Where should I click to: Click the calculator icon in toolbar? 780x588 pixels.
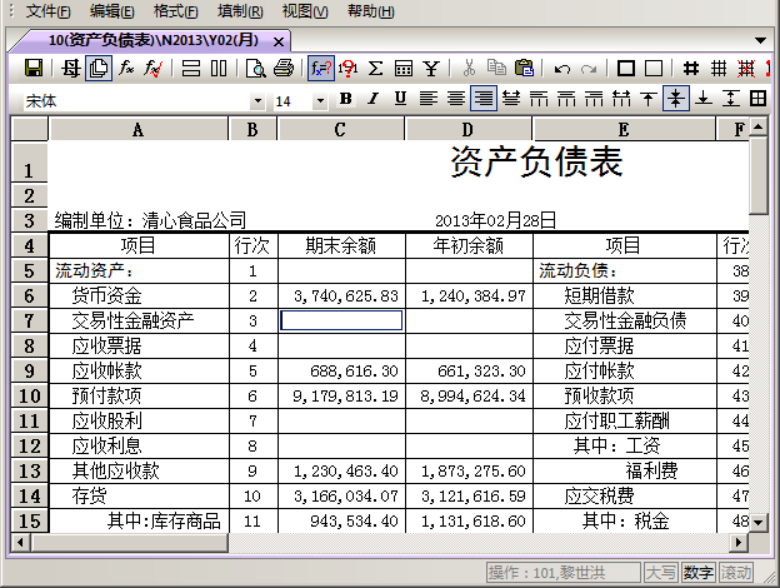pyautogui.click(x=403, y=68)
